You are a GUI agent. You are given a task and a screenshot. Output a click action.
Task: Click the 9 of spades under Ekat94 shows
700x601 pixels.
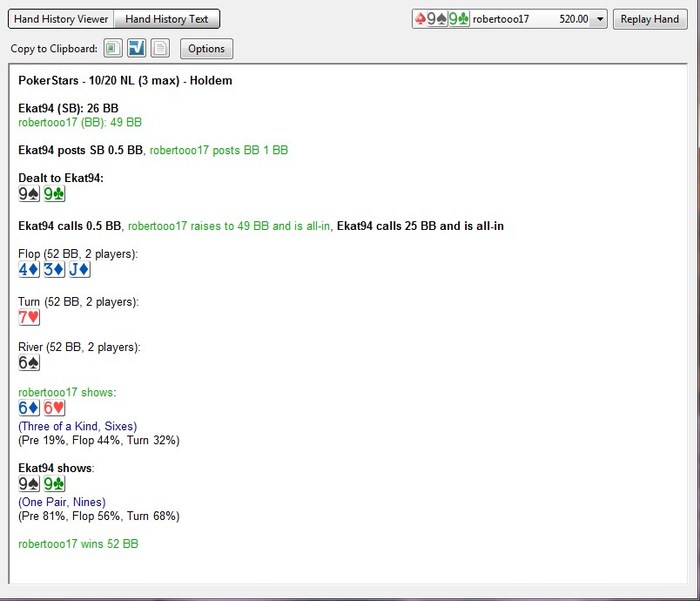click(29, 484)
